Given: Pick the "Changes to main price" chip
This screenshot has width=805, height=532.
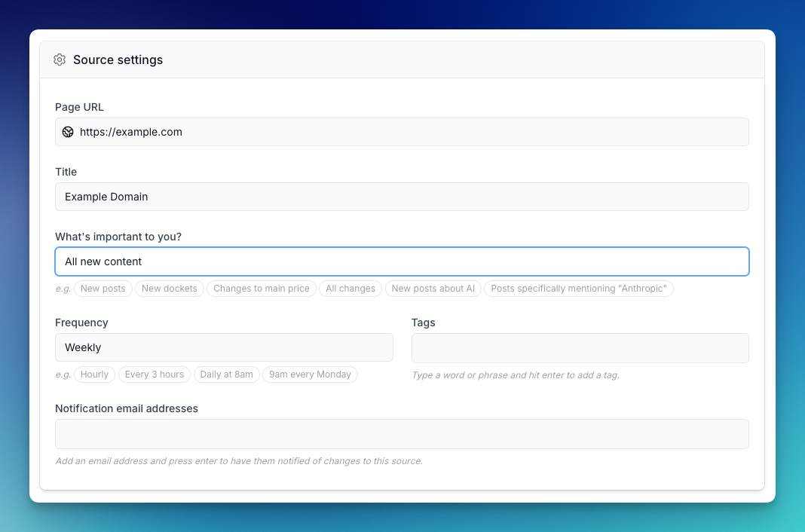Looking at the screenshot, I should point(262,289).
